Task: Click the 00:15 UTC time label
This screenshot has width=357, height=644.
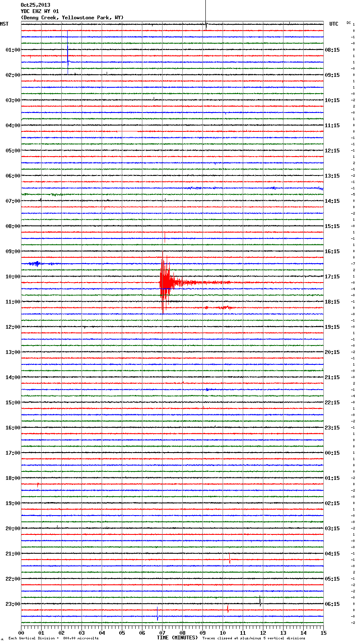Action: (332, 453)
